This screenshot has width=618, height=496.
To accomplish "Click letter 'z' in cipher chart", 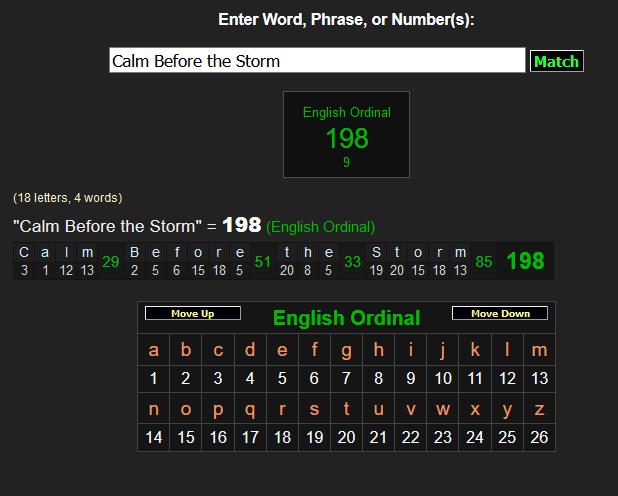I will [x=540, y=408].
